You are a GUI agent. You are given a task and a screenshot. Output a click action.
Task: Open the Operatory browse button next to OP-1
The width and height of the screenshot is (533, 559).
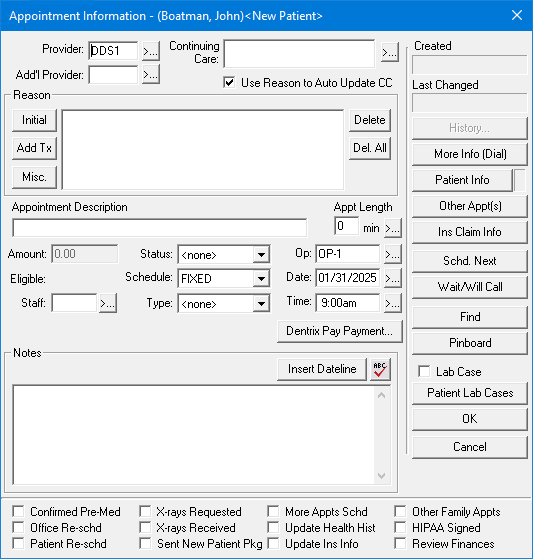(393, 254)
